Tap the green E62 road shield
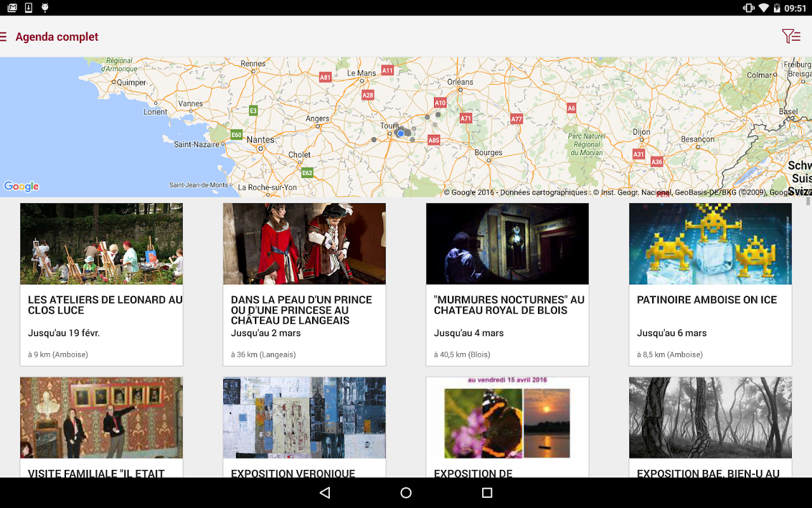812x508 pixels. pos(308,173)
